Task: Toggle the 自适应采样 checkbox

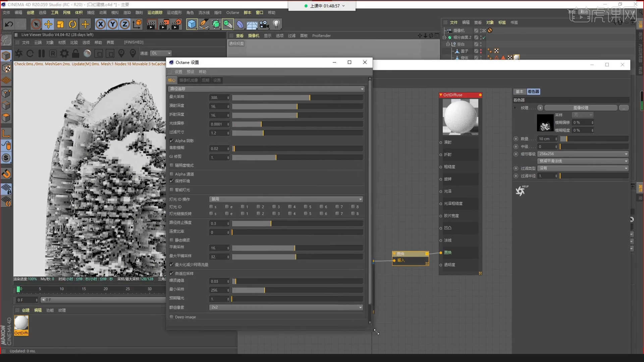Action: (x=172, y=274)
